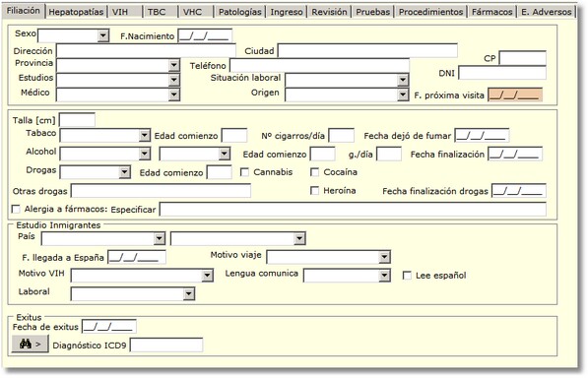The image size is (588, 378).
Task: Focus the Alcohol Edad comienzo field
Action: coord(323,154)
